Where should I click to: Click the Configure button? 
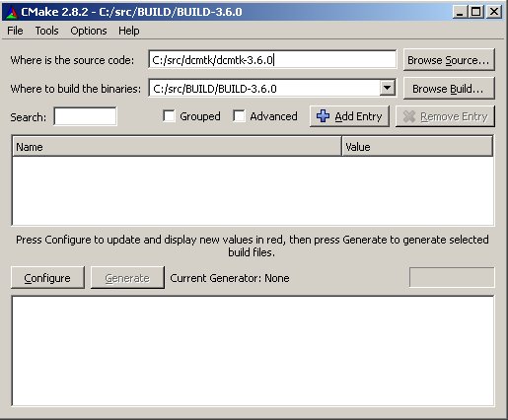pyautogui.click(x=47, y=278)
